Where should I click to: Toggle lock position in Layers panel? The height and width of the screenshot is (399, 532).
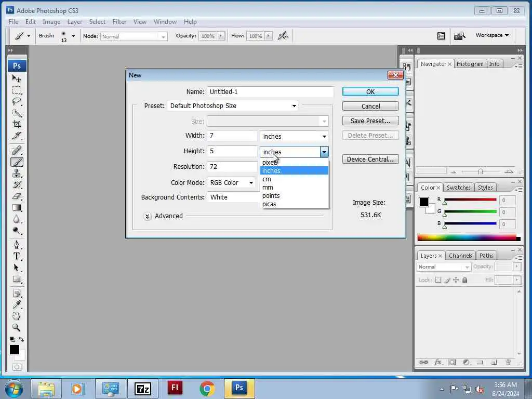pyautogui.click(x=456, y=280)
